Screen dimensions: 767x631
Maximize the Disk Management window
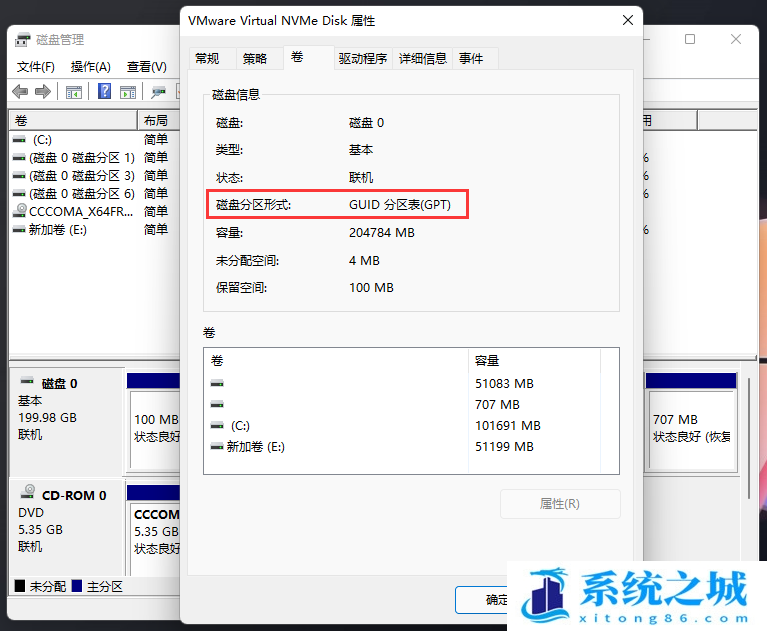[690, 39]
